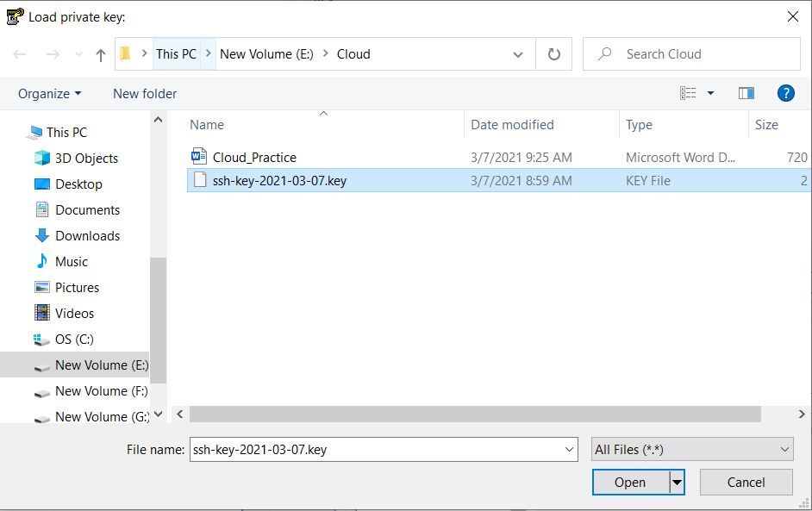Create a New folder
This screenshot has height=511, width=812.
pos(145,94)
